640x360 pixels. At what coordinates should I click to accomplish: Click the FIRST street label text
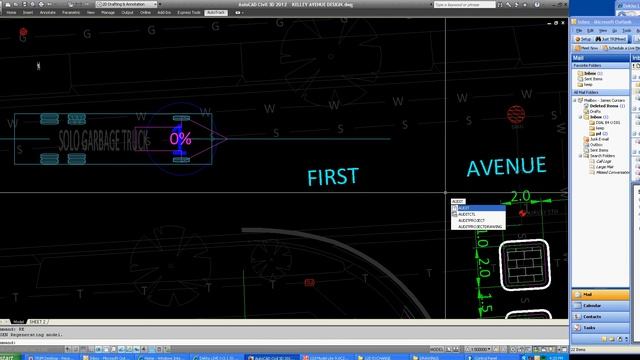pyautogui.click(x=333, y=177)
